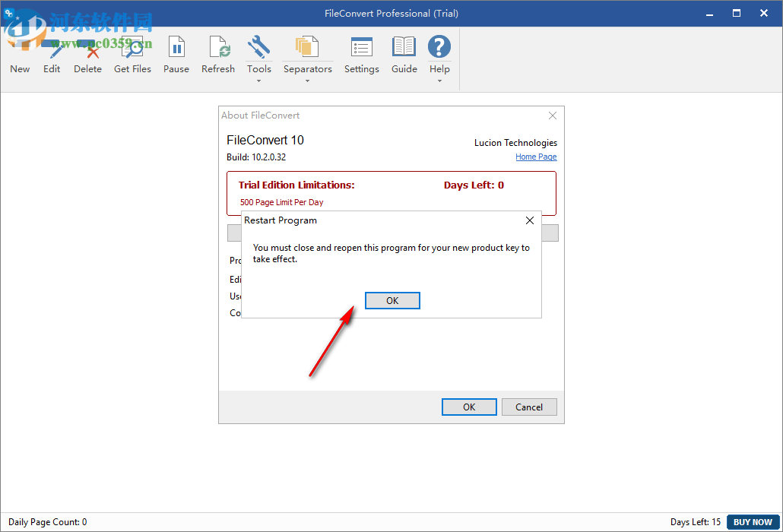Pause the current conversion
This screenshot has width=783, height=532.
(x=176, y=47)
